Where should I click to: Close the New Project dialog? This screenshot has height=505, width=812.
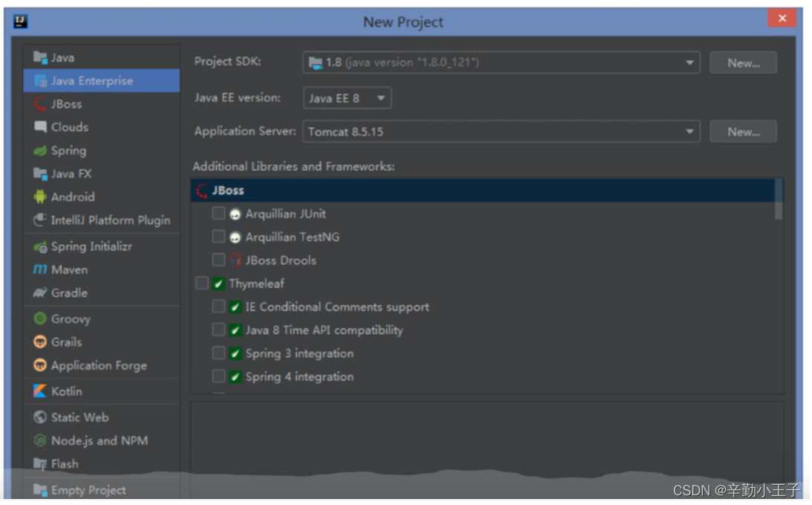[782, 18]
